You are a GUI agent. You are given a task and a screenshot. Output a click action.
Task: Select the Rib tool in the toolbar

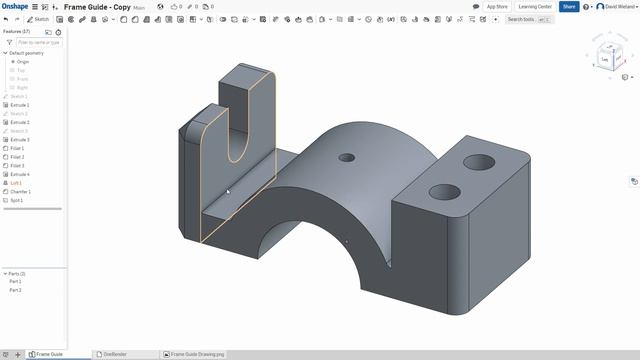(158, 19)
